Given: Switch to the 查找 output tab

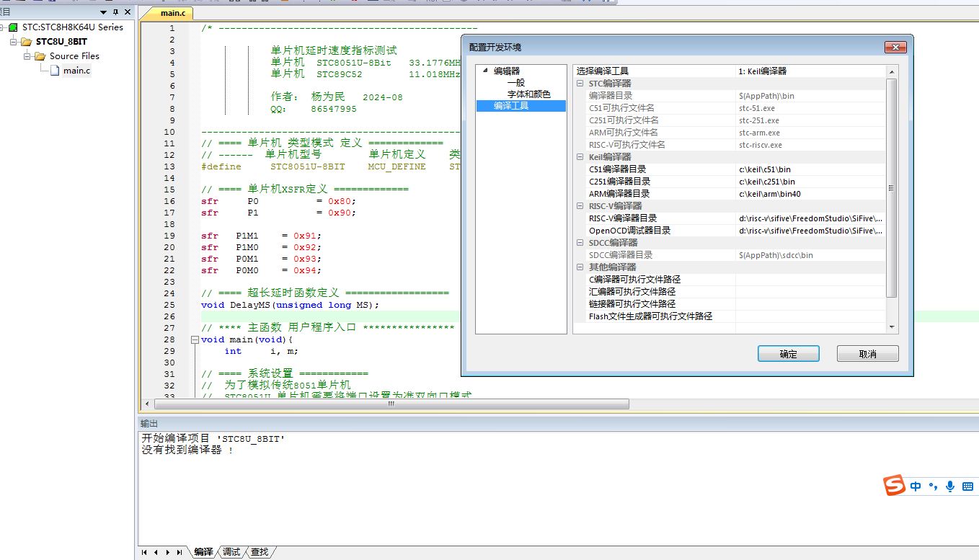Looking at the screenshot, I should point(259,552).
